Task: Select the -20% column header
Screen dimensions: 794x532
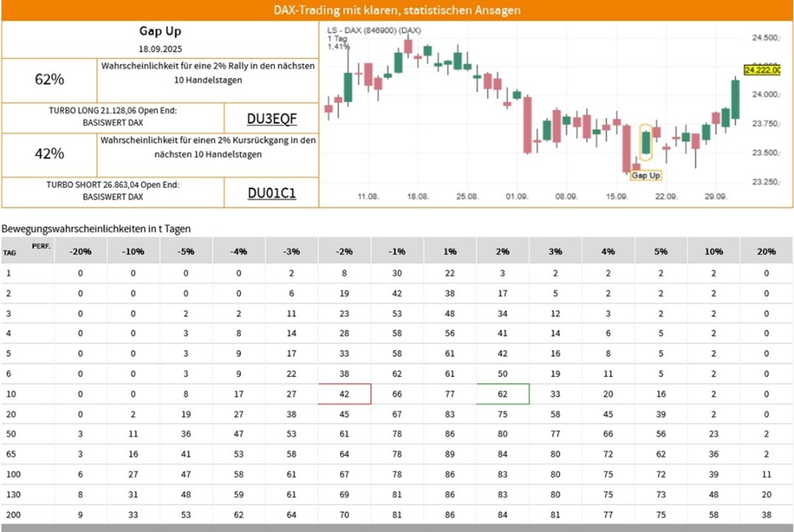Action: click(x=80, y=251)
